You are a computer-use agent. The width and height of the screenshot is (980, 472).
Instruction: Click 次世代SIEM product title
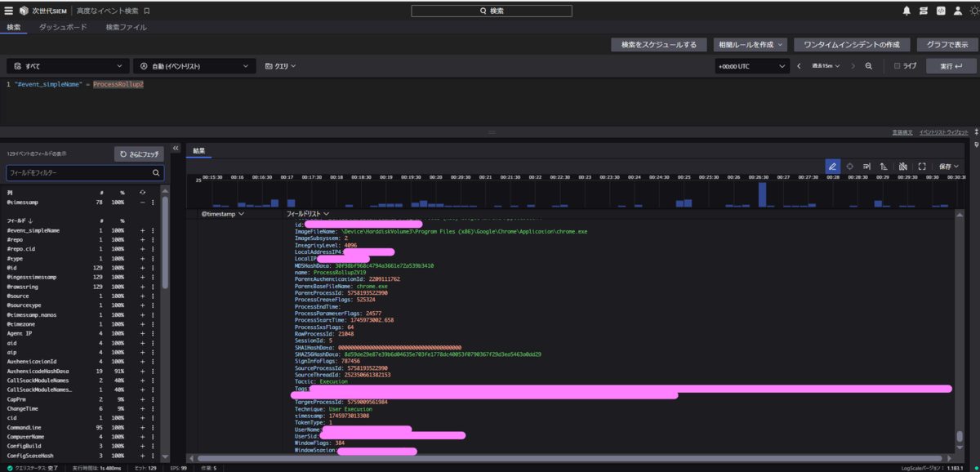click(47, 11)
